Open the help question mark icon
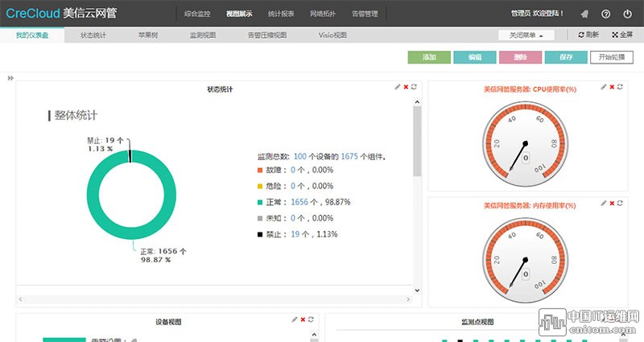The width and height of the screenshot is (644, 342). click(x=605, y=14)
